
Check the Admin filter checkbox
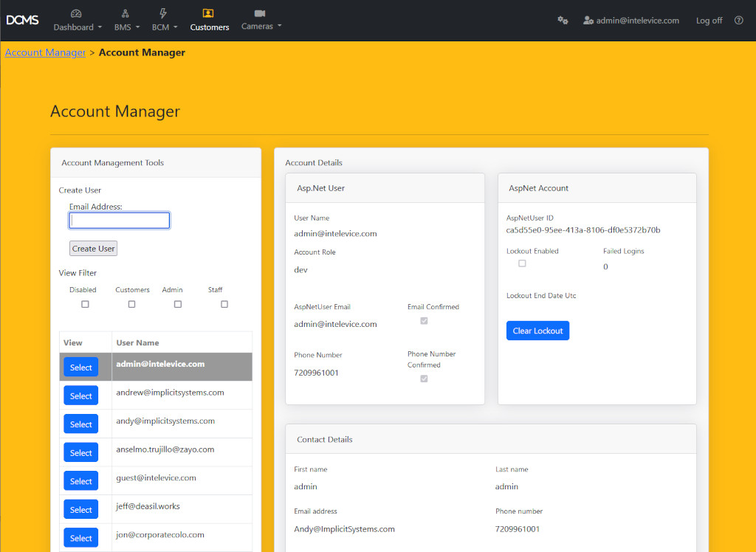coord(177,303)
